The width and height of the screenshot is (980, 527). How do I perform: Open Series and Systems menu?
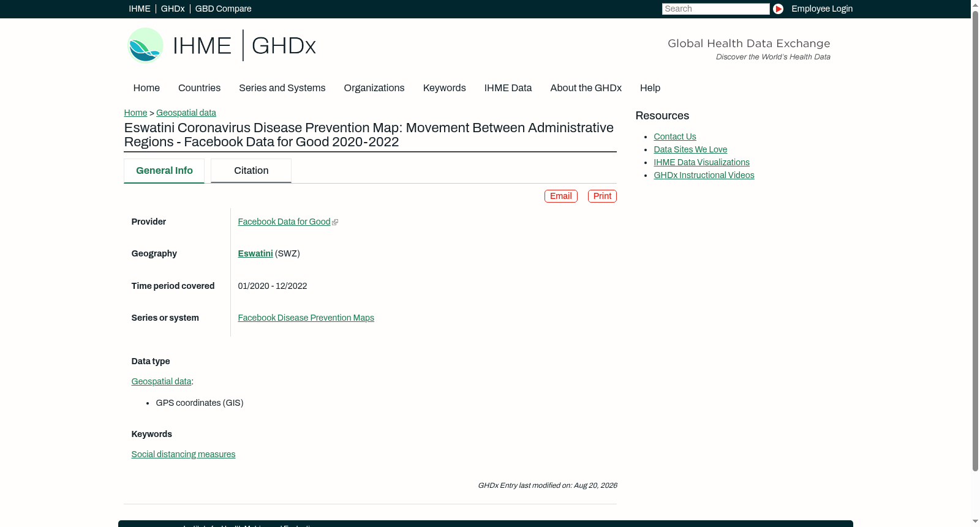[x=282, y=88]
